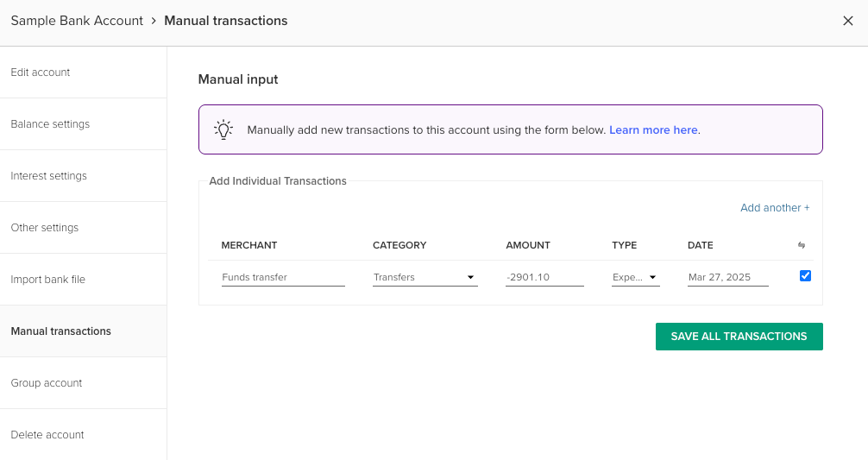This screenshot has width=868, height=460.
Task: Expand the Expense type dropdown
Action: (x=635, y=277)
